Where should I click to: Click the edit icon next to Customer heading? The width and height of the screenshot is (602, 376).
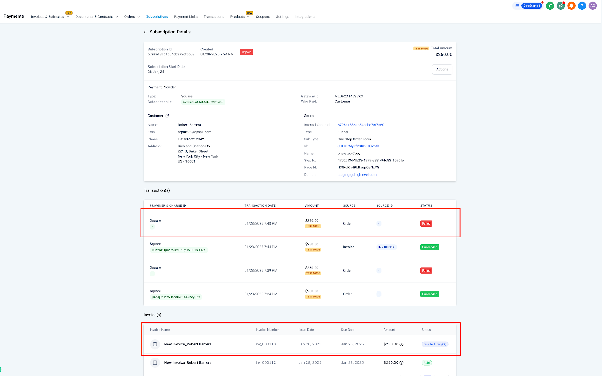pyautogui.click(x=167, y=116)
